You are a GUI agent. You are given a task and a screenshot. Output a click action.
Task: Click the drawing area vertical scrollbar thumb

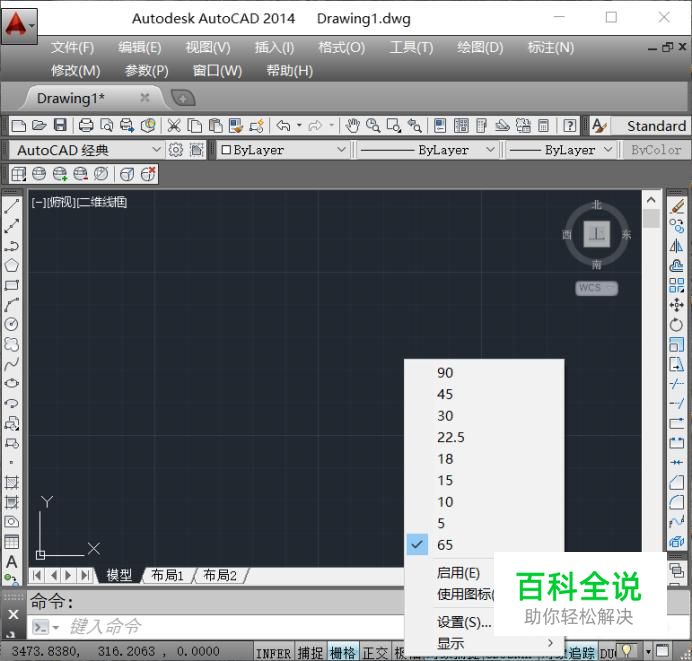pos(651,218)
